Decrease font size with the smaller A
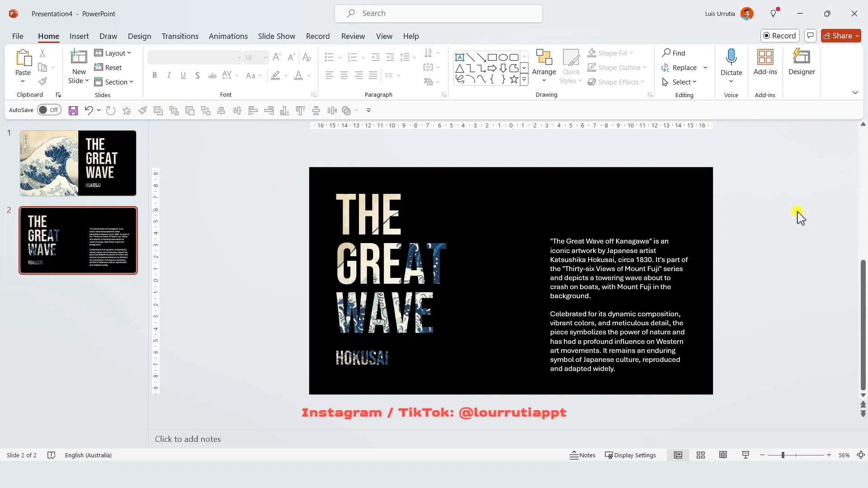This screenshot has width=868, height=488. pyautogui.click(x=292, y=57)
